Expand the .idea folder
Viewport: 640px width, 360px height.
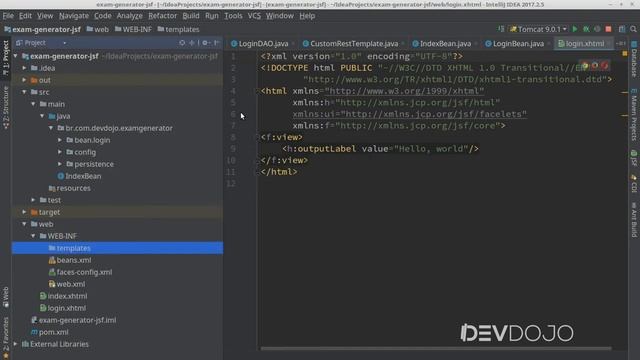coord(24,68)
